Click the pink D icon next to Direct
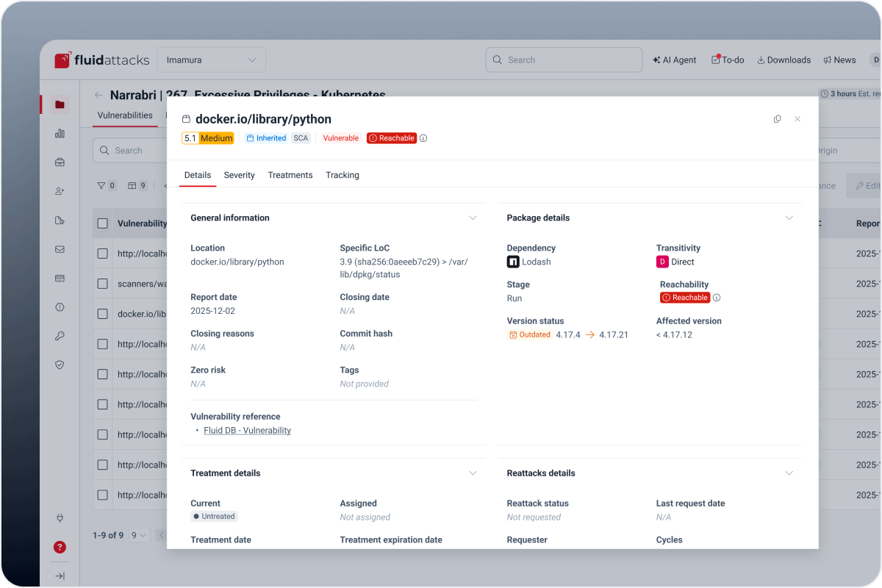The height and width of the screenshot is (588, 882). 662,262
